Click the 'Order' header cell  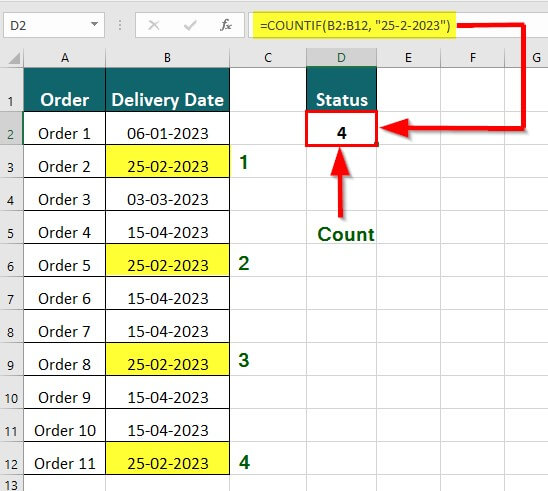64,89
